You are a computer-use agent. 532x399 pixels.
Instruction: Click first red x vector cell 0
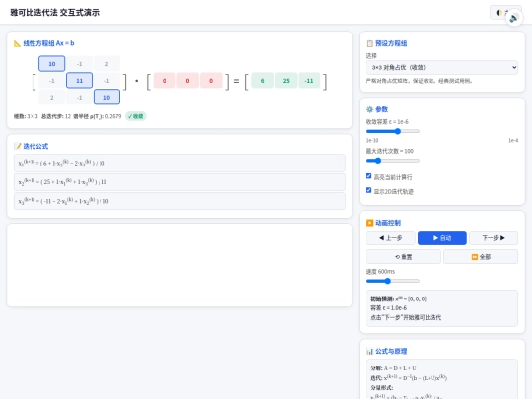coord(165,81)
